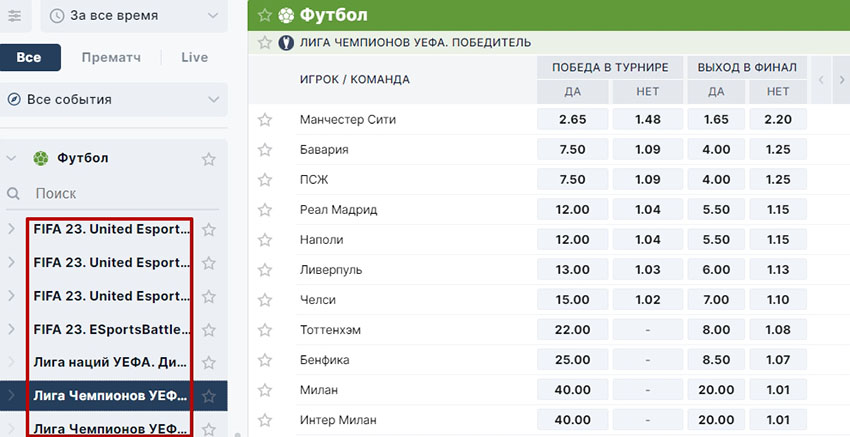
Task: Select Реал Мадрид tournament win odds 12.00
Action: (x=572, y=209)
